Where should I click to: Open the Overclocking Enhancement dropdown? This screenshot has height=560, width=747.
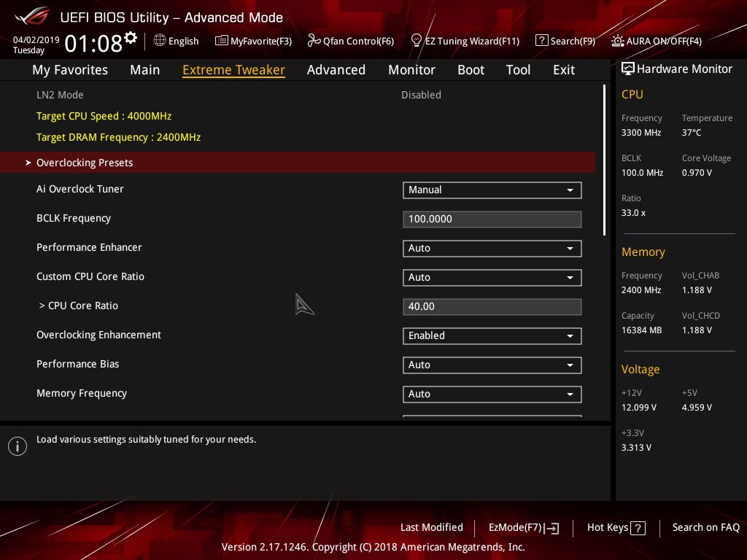click(x=492, y=335)
